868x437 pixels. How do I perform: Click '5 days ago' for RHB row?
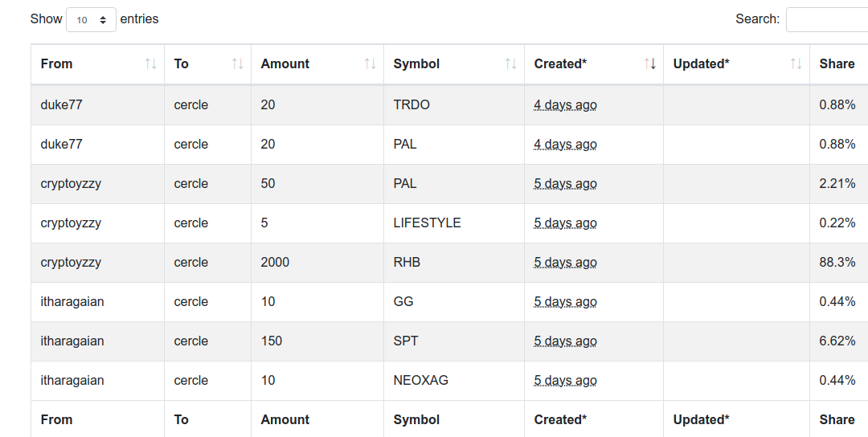tap(565, 262)
